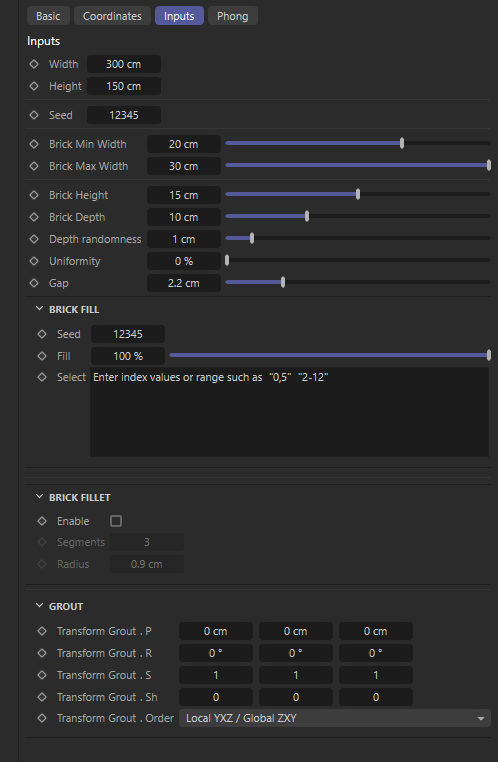
Task: Click keyframe diamond next to Uniformity
Action: pos(34,260)
